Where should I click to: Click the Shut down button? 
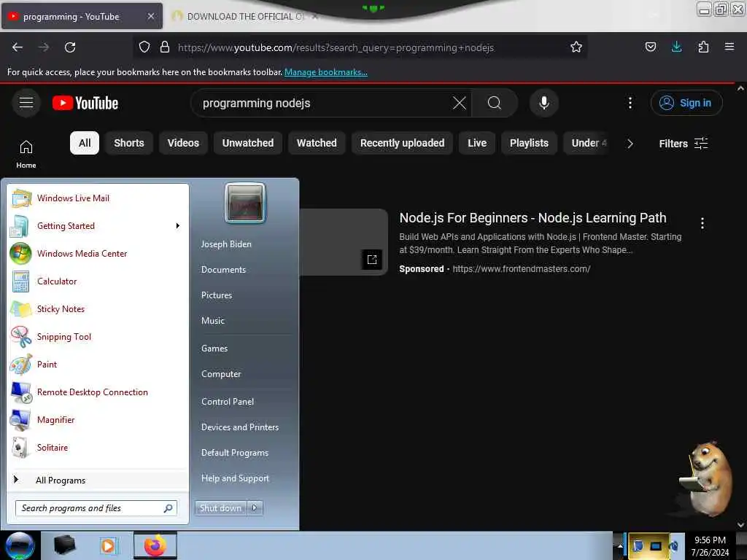tap(221, 508)
